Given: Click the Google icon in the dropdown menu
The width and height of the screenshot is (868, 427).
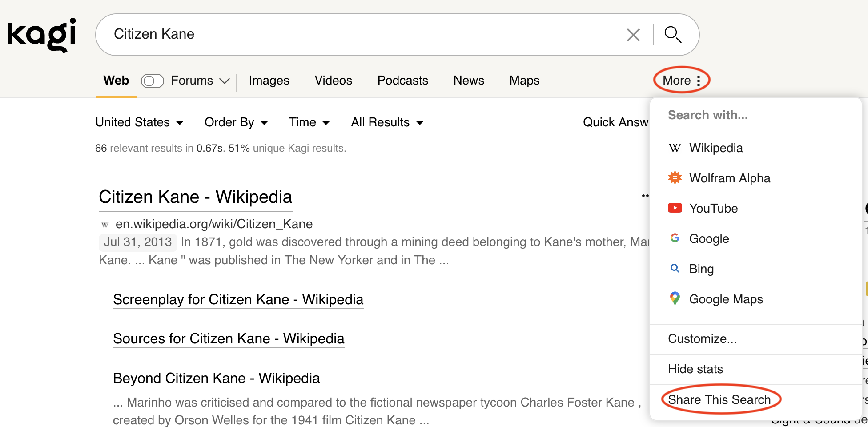Looking at the screenshot, I should [x=674, y=238].
